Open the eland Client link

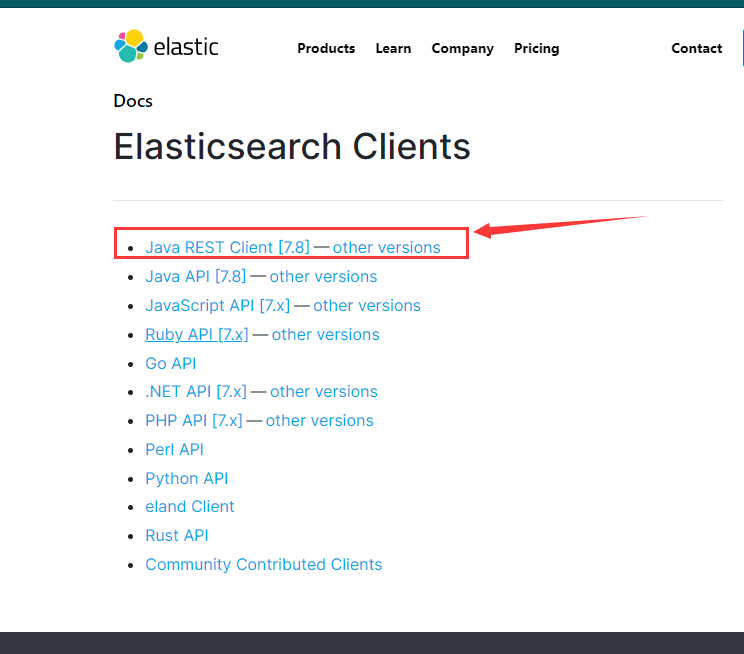pyautogui.click(x=190, y=506)
